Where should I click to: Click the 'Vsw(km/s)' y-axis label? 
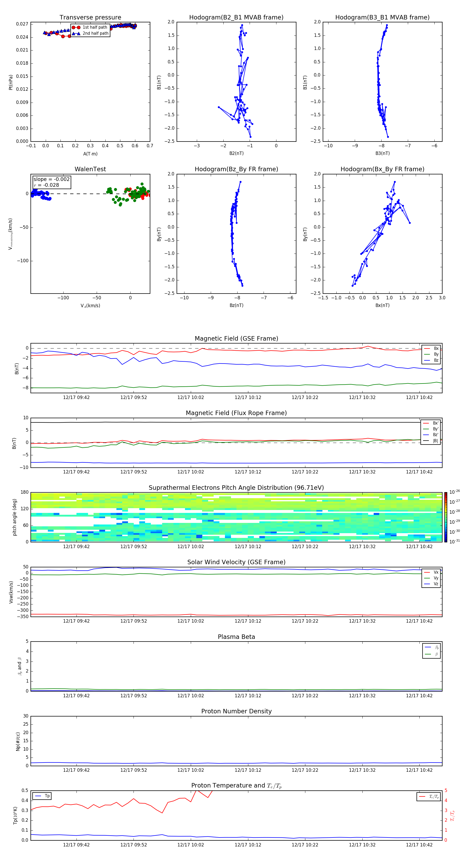coord(11,592)
